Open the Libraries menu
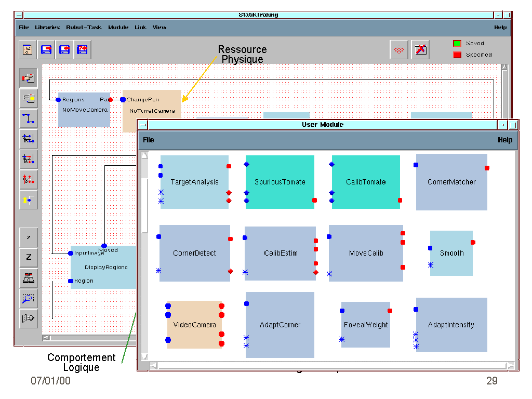The width and height of the screenshot is (532, 399). click(47, 28)
